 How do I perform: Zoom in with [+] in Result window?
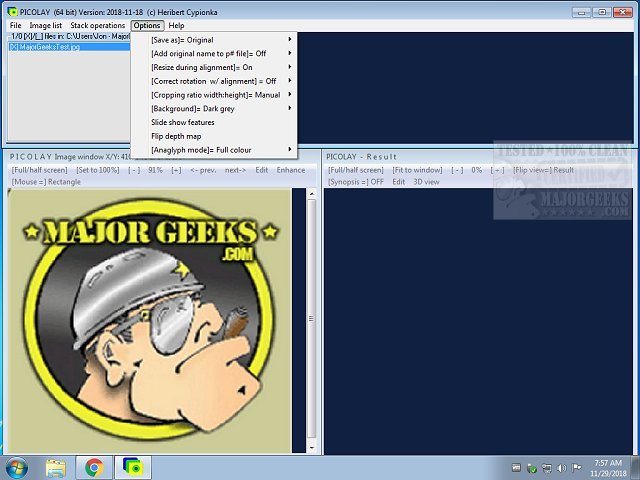coord(498,170)
